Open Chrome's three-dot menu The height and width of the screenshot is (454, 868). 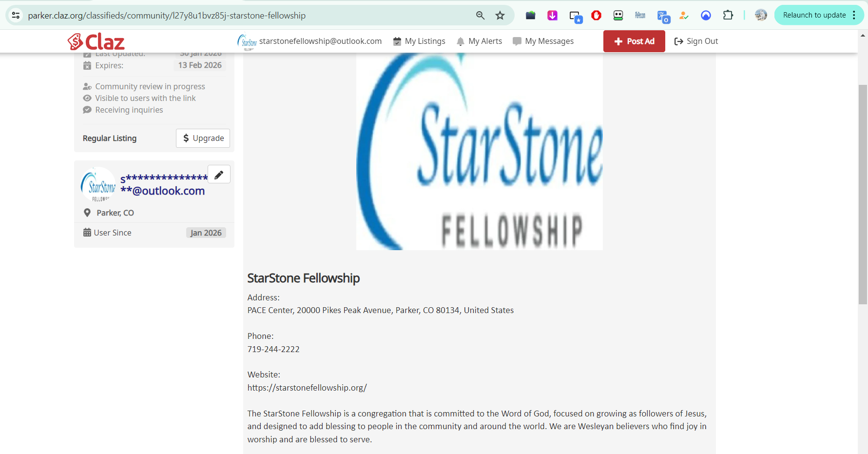coord(854,16)
